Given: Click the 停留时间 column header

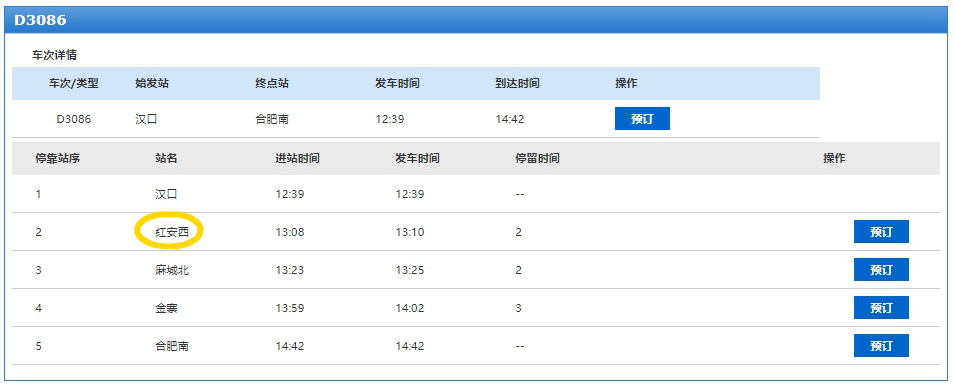Looking at the screenshot, I should point(537,159).
